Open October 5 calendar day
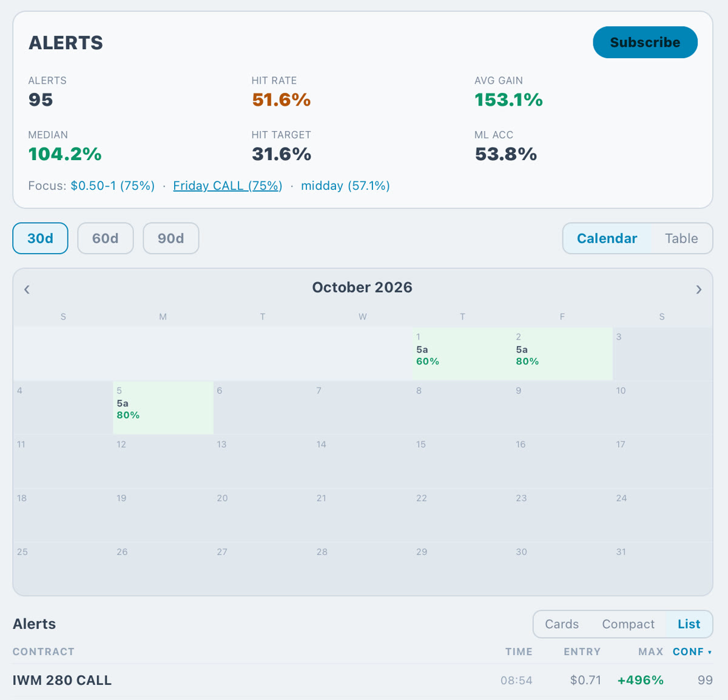The width and height of the screenshot is (728, 700). tap(163, 408)
